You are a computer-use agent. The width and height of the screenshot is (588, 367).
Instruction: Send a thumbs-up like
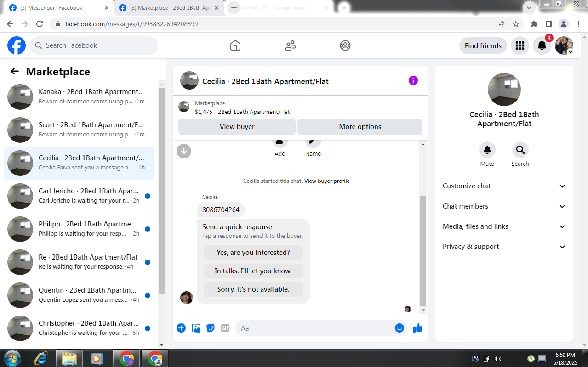point(418,328)
